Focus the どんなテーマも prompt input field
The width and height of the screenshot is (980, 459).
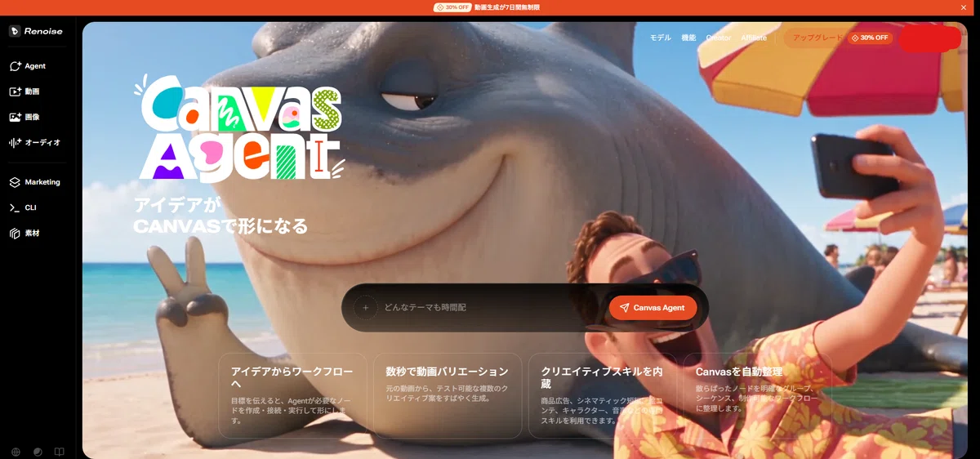(490, 308)
